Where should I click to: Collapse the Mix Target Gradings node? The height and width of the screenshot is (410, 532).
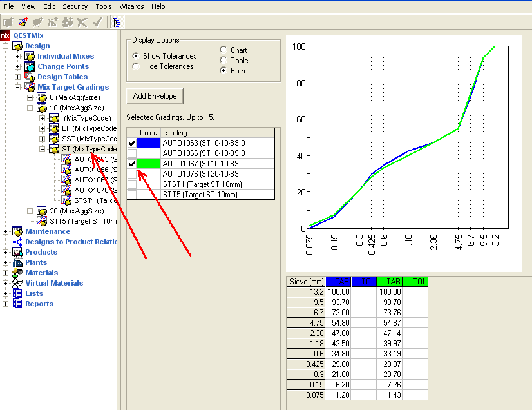point(18,87)
